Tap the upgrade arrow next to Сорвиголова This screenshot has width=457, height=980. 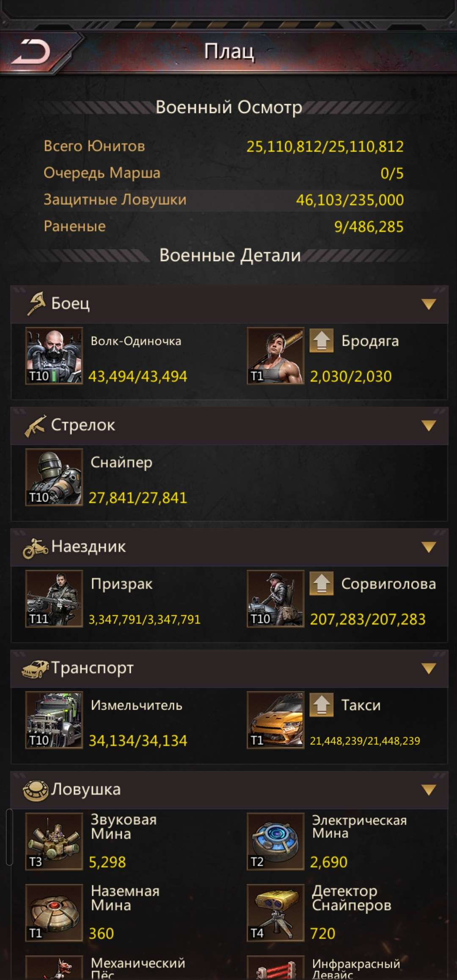(x=322, y=583)
